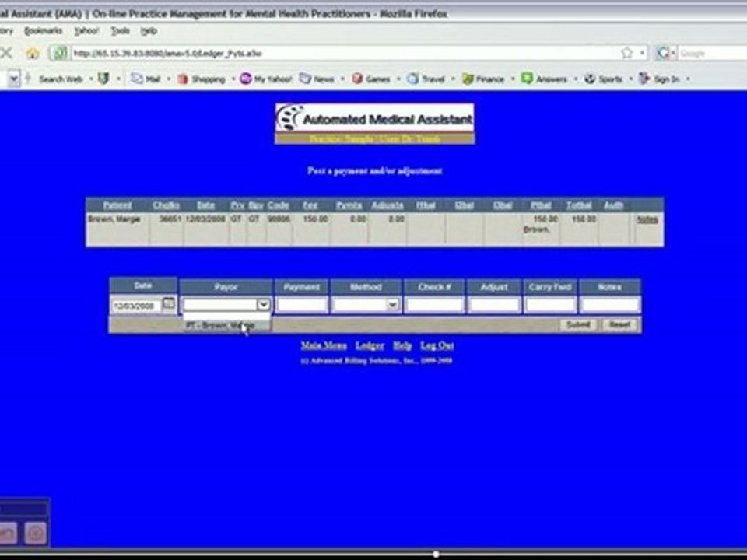Open the Bookmarks menu
The width and height of the screenshot is (747, 560).
click(44, 31)
